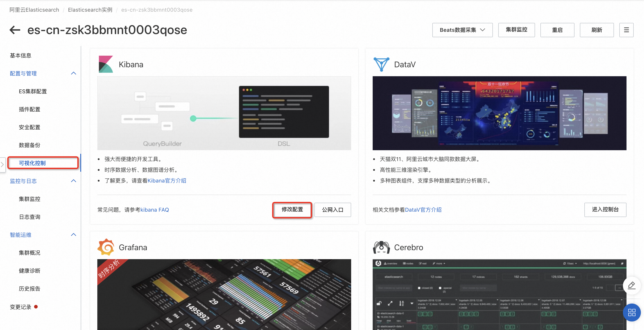Click the 配置与管理 section title
Screen dimensions: 644x330
(23, 73)
